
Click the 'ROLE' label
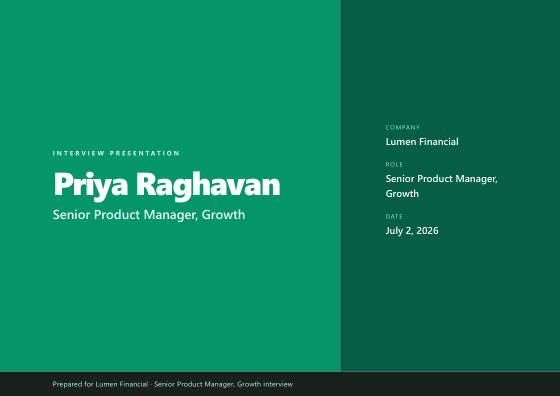point(394,165)
